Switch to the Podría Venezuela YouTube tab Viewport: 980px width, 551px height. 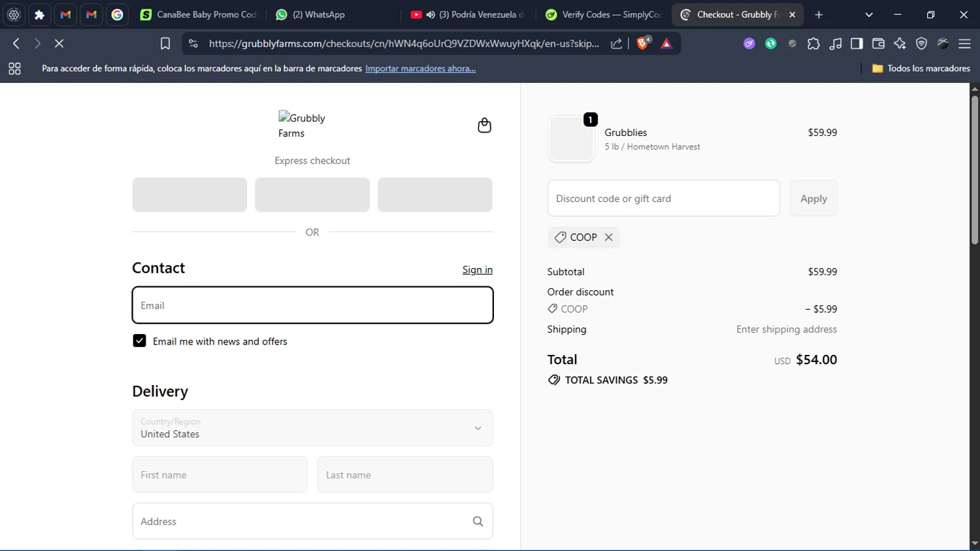pyautogui.click(x=467, y=14)
